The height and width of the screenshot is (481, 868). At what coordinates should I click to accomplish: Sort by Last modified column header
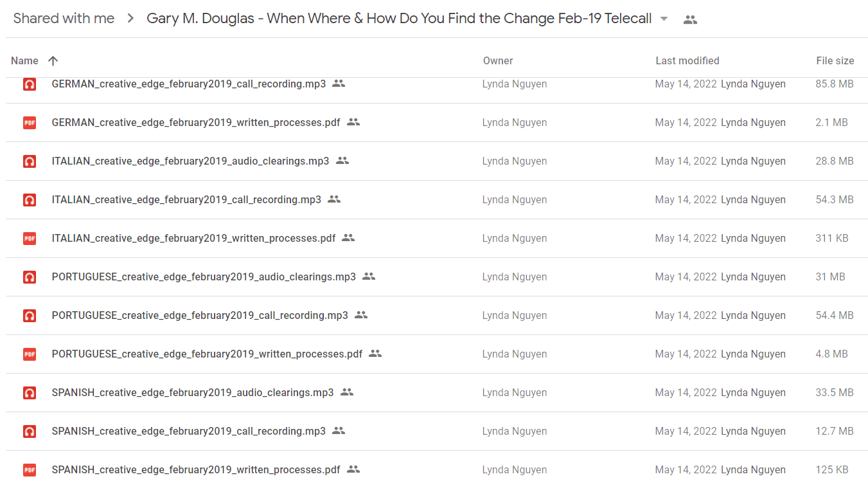687,60
